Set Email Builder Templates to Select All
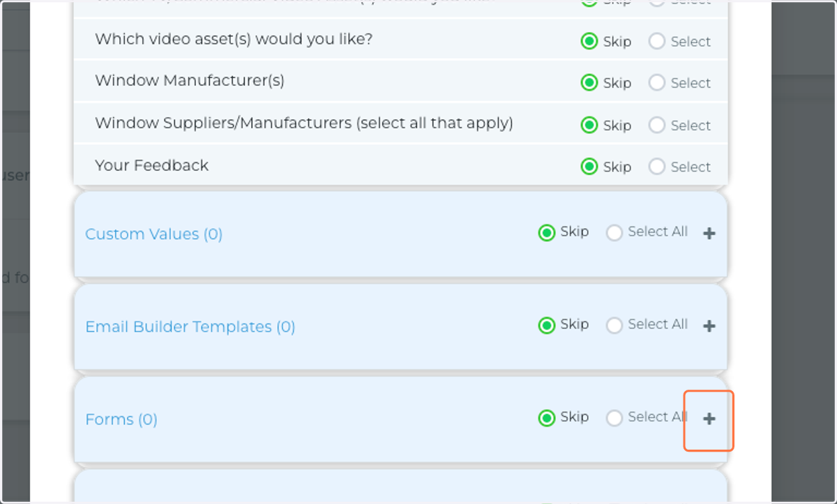Viewport: 837px width, 504px height. point(614,325)
